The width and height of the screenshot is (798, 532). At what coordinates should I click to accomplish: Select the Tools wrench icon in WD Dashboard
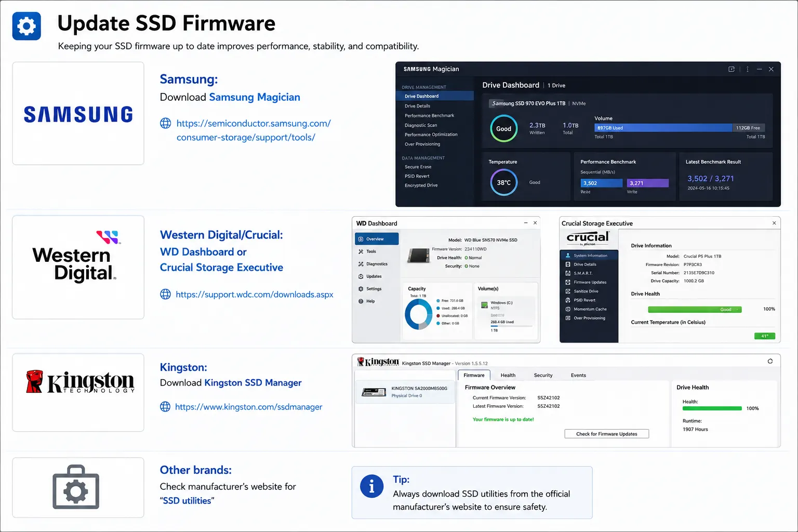[361, 251]
